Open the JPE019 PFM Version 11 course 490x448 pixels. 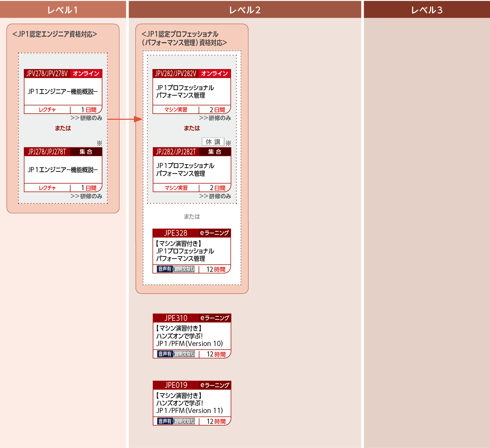coord(192,403)
